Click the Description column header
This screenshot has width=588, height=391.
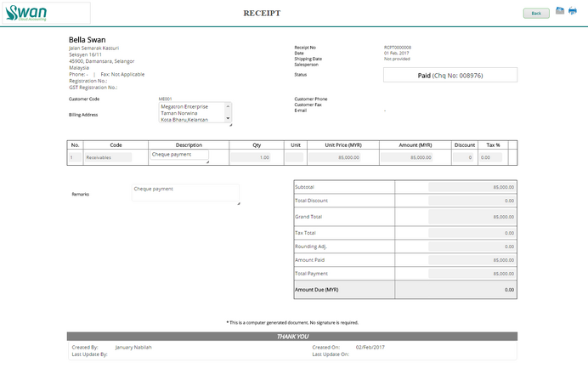189,144
